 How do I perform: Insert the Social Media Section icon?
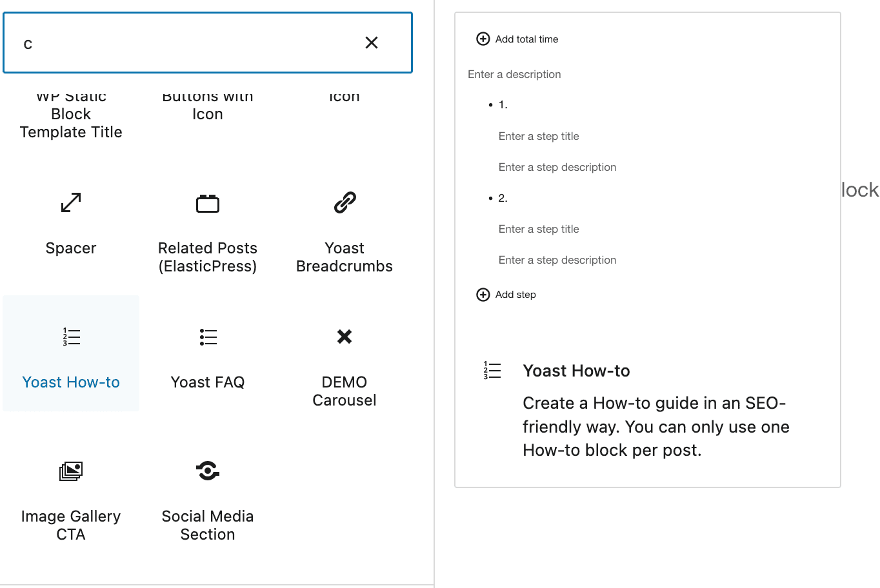pos(208,471)
